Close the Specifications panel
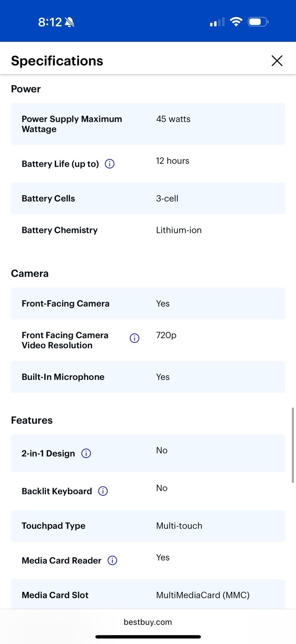Image resolution: width=296 pixels, height=644 pixels. coord(277,61)
